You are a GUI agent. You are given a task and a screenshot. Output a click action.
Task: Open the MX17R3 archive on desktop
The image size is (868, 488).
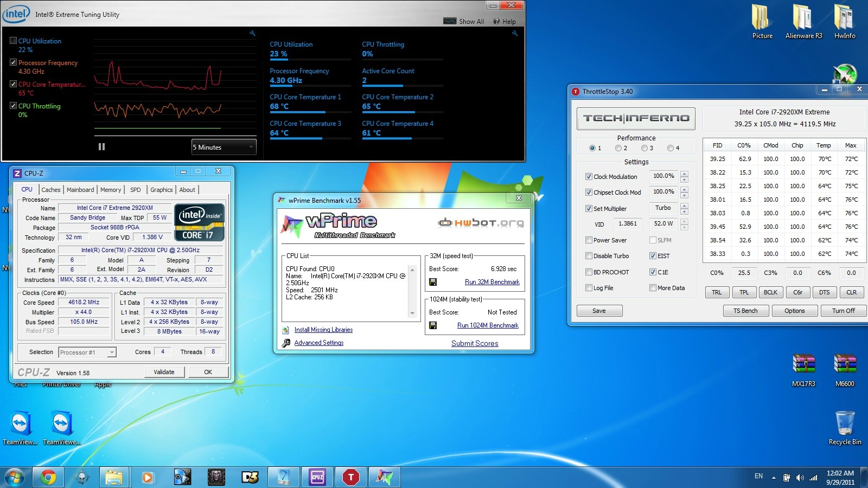(803, 370)
